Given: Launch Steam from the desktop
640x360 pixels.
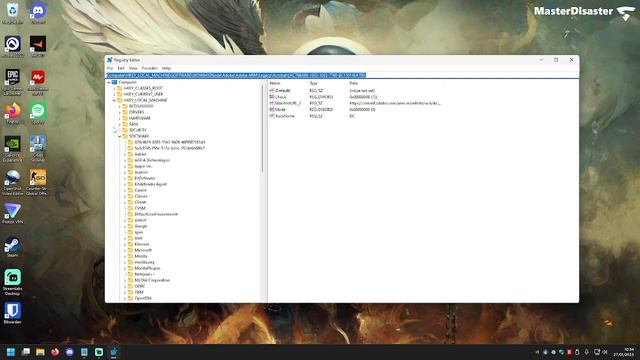Looking at the screenshot, I should tap(12, 247).
